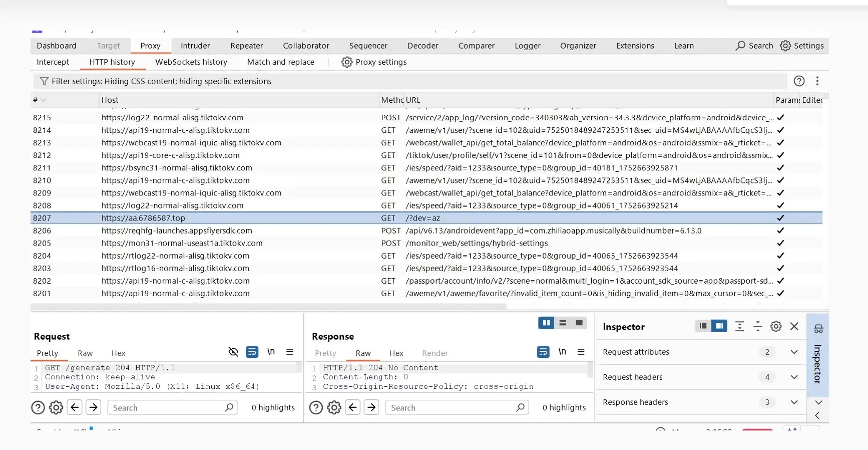Toggle word wrap icon in Request panel
This screenshot has width=868, height=450.
point(252,352)
